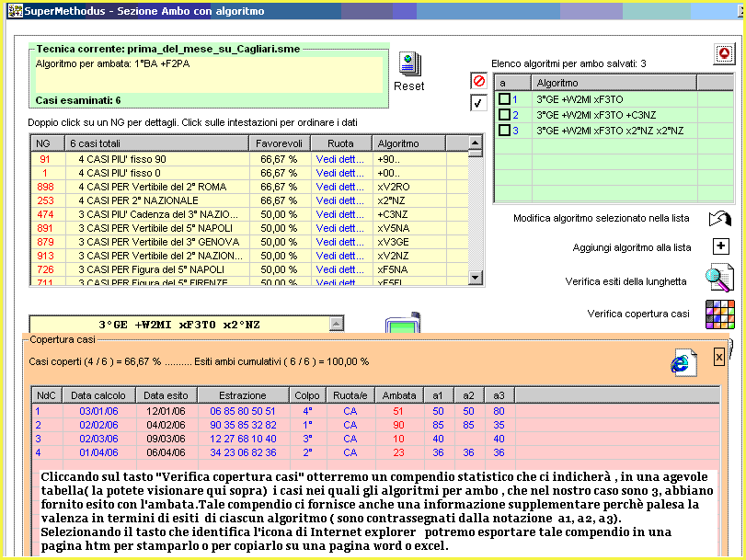Screen dimensions: 746x560
Task: Click Data calcolo column header
Action: pyautogui.click(x=99, y=395)
